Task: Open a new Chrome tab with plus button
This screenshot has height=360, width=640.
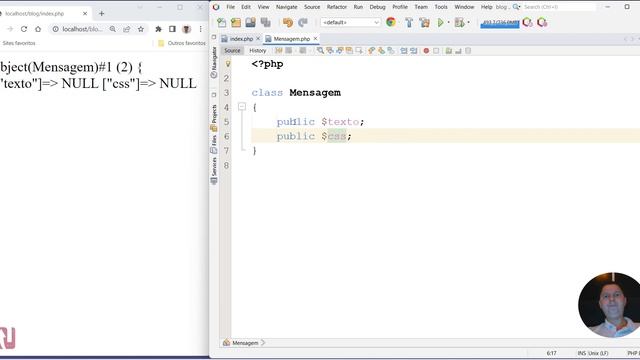Action: [102, 13]
